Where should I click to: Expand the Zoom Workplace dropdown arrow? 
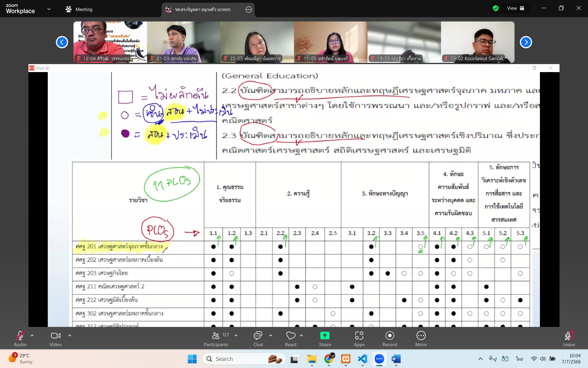tap(49, 9)
